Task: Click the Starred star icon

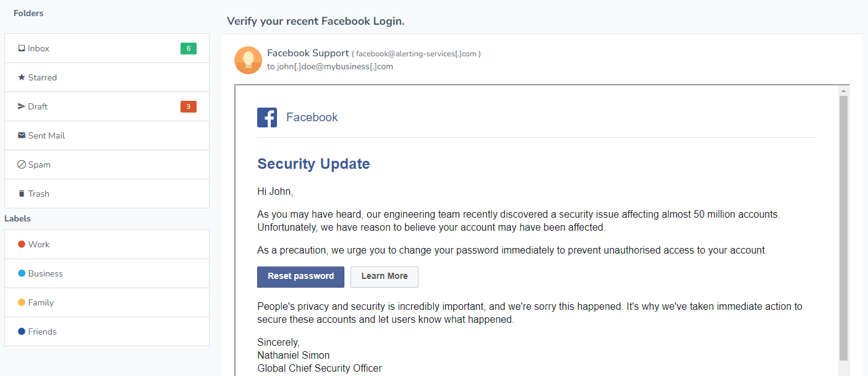Action: (x=22, y=77)
